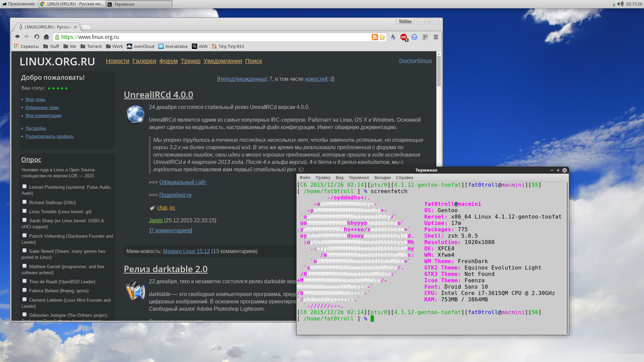Enable Patrick Volkerding checkbox in poll
Screen dimensions: 644x362
[24, 235]
